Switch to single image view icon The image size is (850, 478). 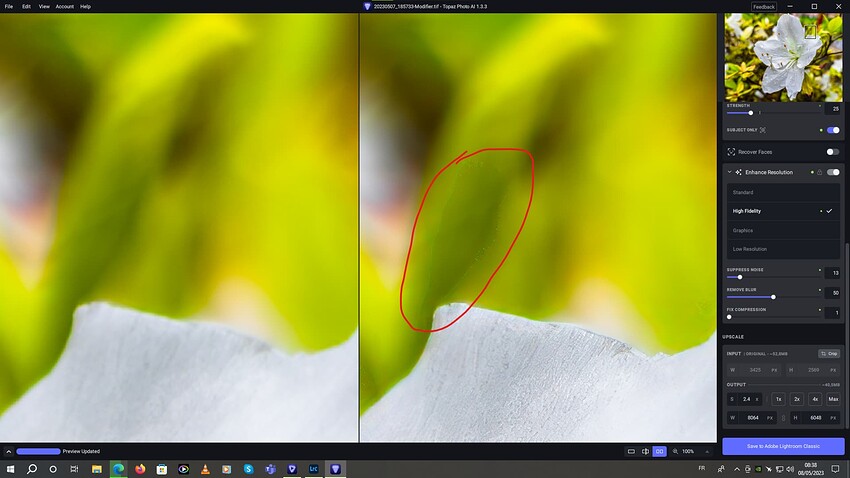point(631,451)
